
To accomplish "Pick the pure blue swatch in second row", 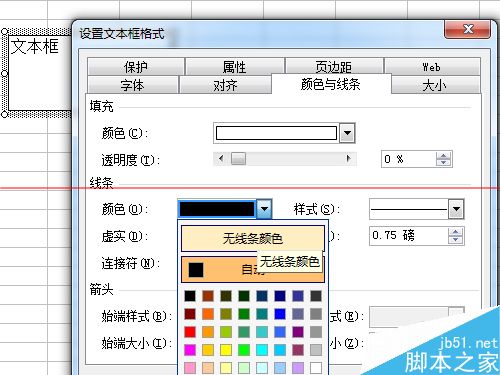I will tap(280, 314).
